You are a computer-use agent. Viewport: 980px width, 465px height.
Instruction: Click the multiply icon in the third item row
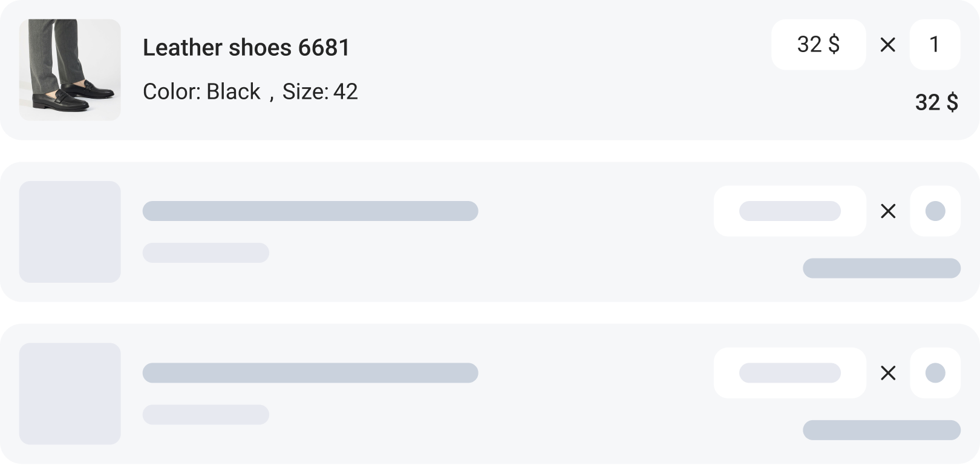tap(887, 373)
